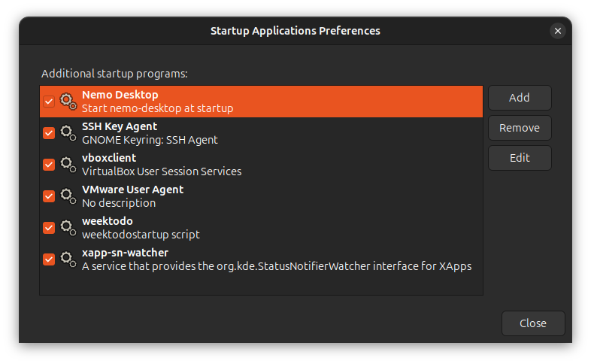Click the gear icon beside Nemo Desktop
Image resolution: width=591 pixels, height=364 pixels.
[68, 101]
